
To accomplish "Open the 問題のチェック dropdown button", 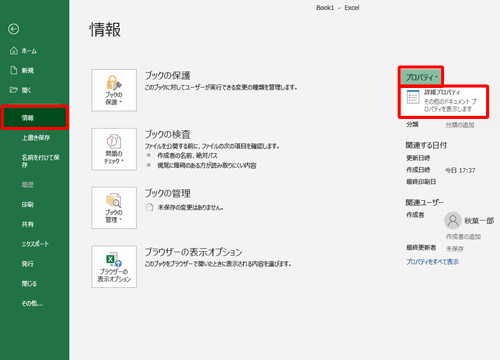I will coord(114,149).
